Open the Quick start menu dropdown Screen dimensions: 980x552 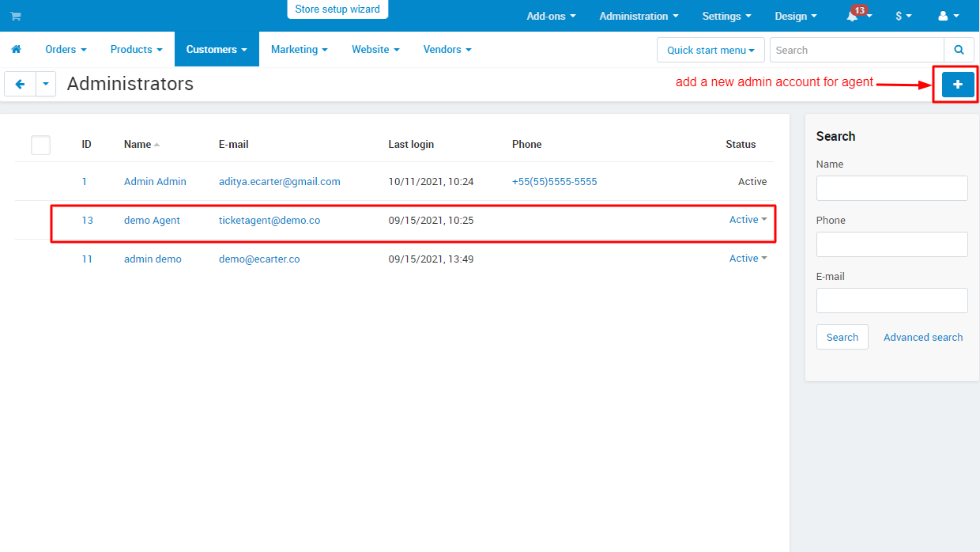[710, 50]
